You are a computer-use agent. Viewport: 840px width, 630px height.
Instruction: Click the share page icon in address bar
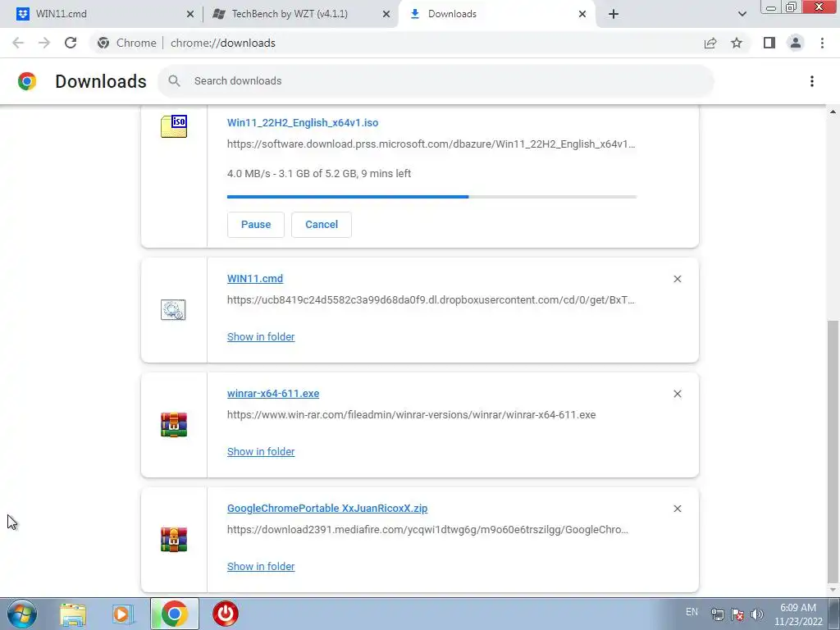click(x=710, y=43)
